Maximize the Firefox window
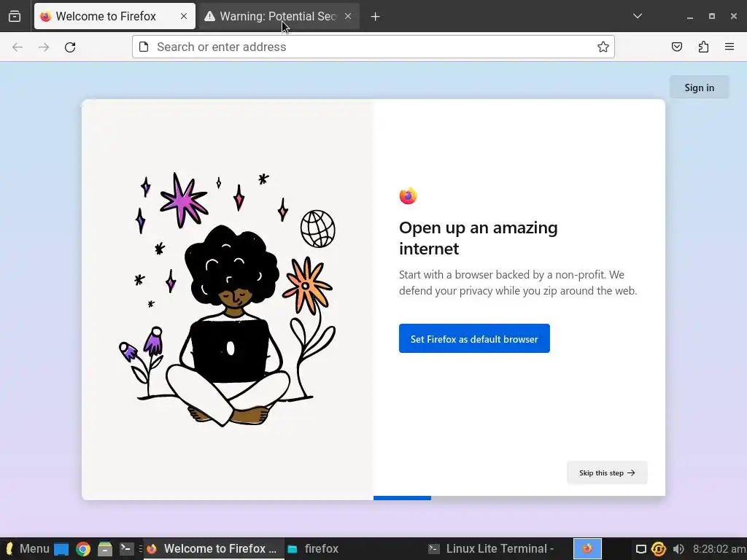Image resolution: width=747 pixels, height=560 pixels. [x=712, y=16]
